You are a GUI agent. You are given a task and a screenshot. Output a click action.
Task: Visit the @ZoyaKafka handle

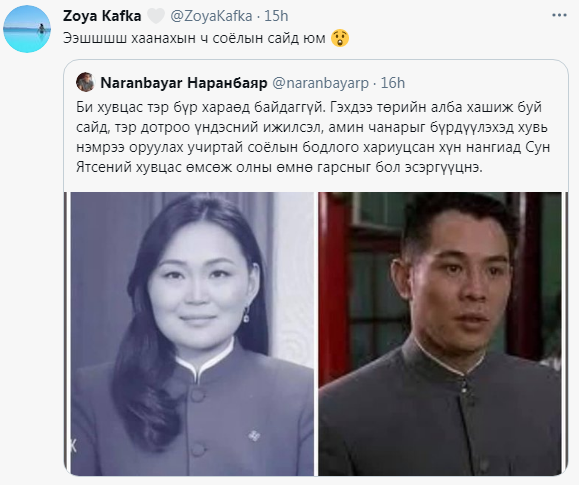(211, 16)
